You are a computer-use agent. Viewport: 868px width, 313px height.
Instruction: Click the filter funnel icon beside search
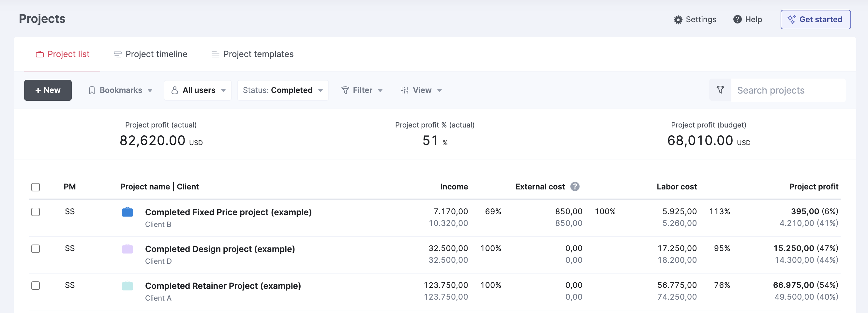point(720,90)
